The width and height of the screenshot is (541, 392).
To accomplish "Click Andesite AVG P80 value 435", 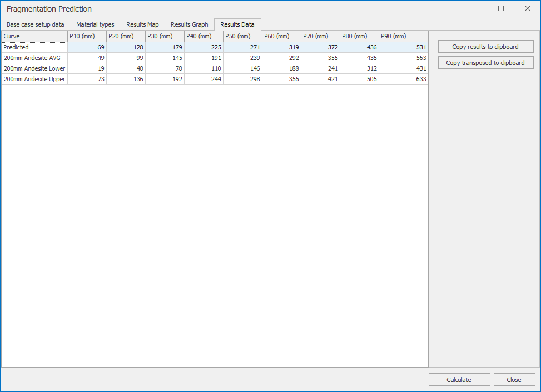I will pyautogui.click(x=360, y=58).
